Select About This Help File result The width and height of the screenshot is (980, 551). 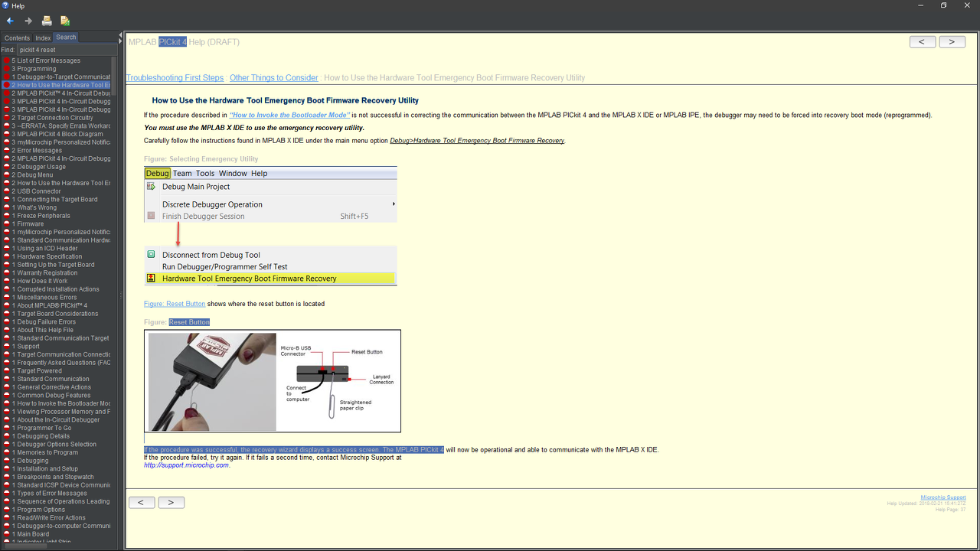43,330
